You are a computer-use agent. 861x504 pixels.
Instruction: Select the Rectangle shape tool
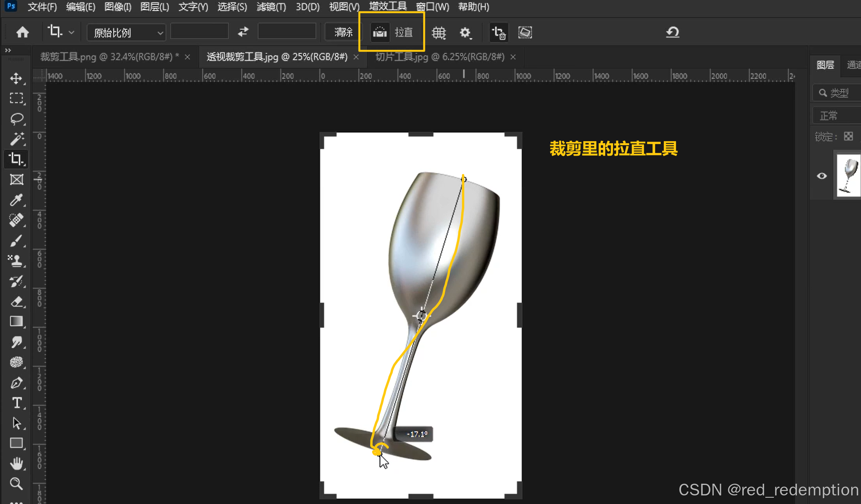coord(16,443)
